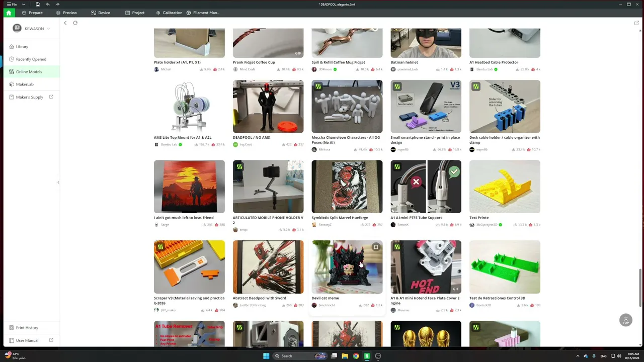
Task: Click the save icon in title bar
Action: (x=38, y=4)
